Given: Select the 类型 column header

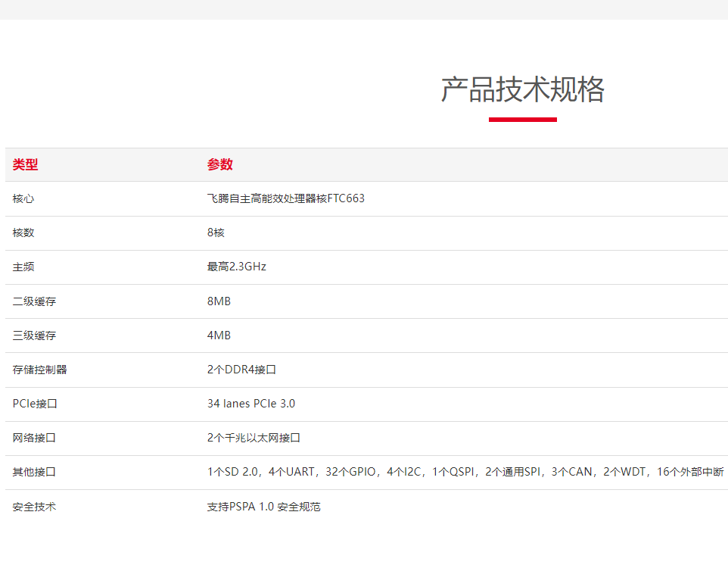Looking at the screenshot, I should [25, 164].
